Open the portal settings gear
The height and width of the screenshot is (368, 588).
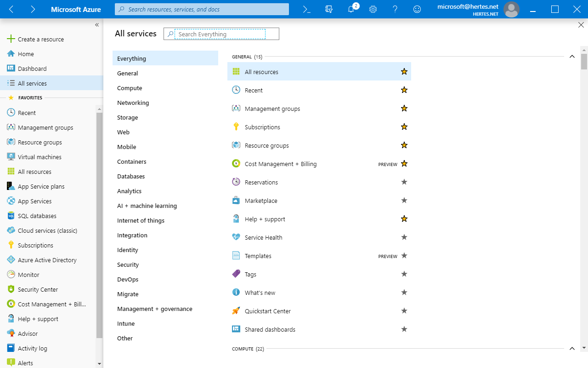click(x=373, y=9)
